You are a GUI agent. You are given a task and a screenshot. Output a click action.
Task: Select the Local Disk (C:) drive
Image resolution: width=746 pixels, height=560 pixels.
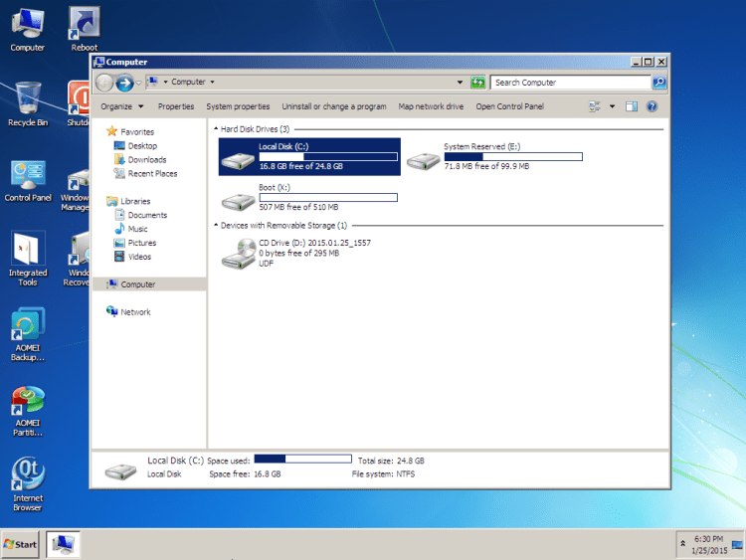(x=309, y=156)
